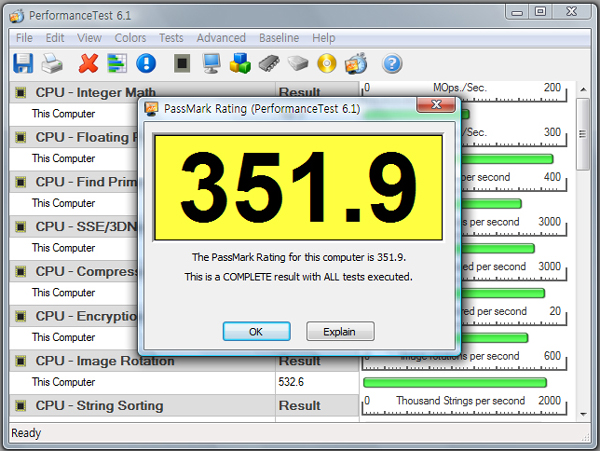Open the Tests menu
The width and height of the screenshot is (600, 451).
coord(171,38)
